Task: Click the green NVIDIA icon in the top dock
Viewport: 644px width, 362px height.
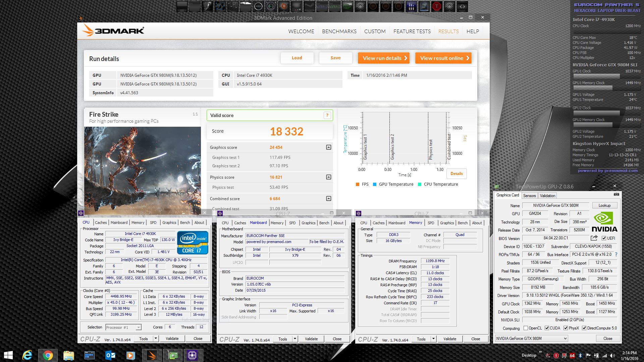Action: click(x=347, y=6)
